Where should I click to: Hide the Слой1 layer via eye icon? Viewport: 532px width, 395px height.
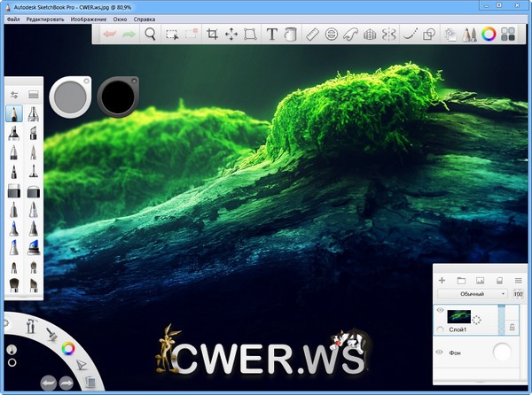click(441, 311)
